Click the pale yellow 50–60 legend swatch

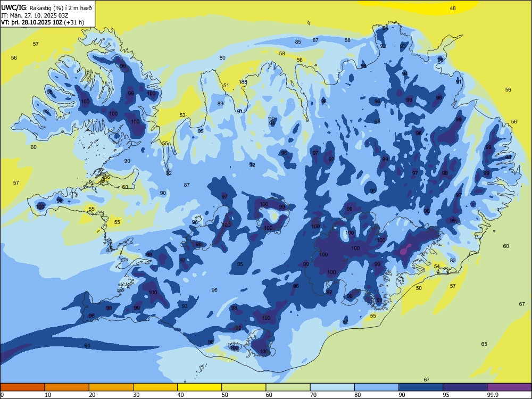(244, 387)
